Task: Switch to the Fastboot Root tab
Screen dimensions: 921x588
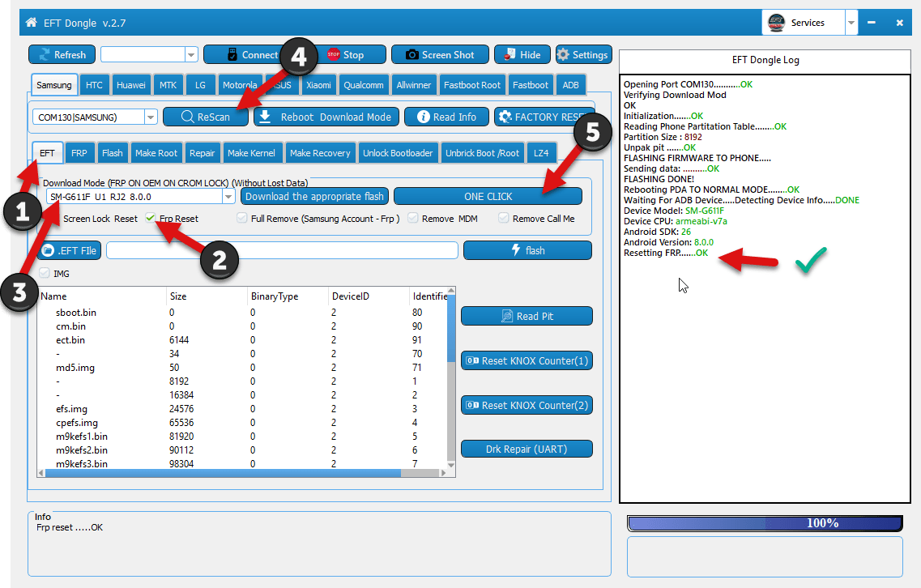Action: [x=472, y=84]
